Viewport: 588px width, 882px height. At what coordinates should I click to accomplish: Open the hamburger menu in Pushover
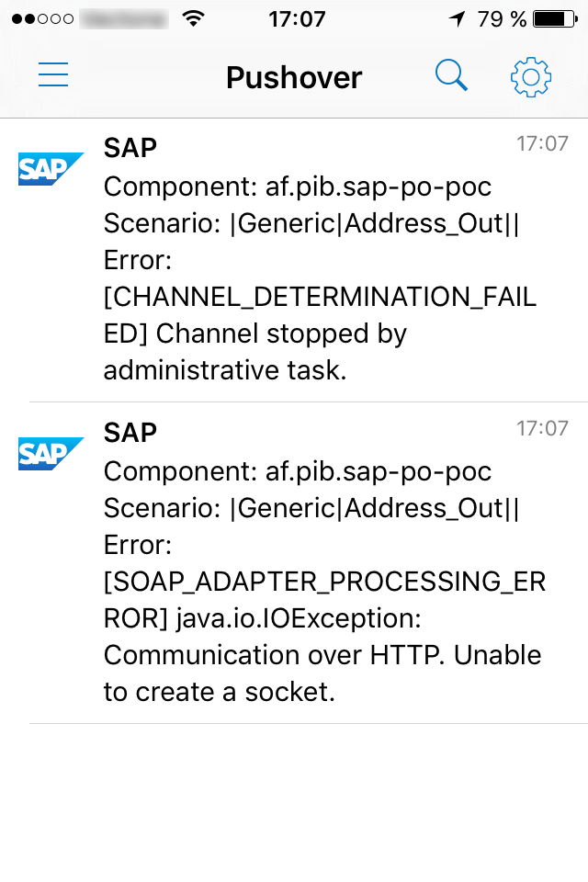click(53, 75)
